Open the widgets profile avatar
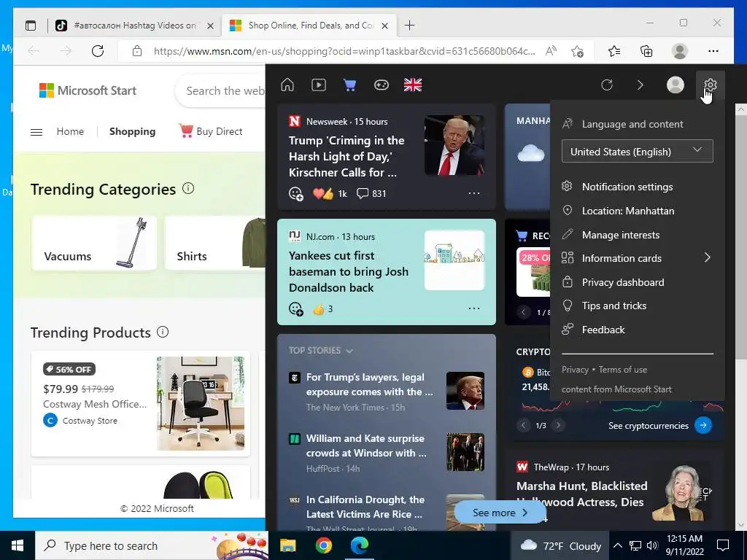747x560 pixels. 675,85
